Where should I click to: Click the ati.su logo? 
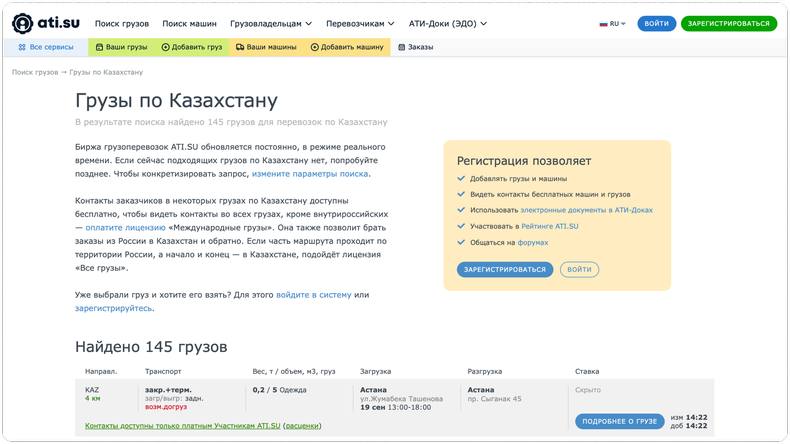point(46,23)
